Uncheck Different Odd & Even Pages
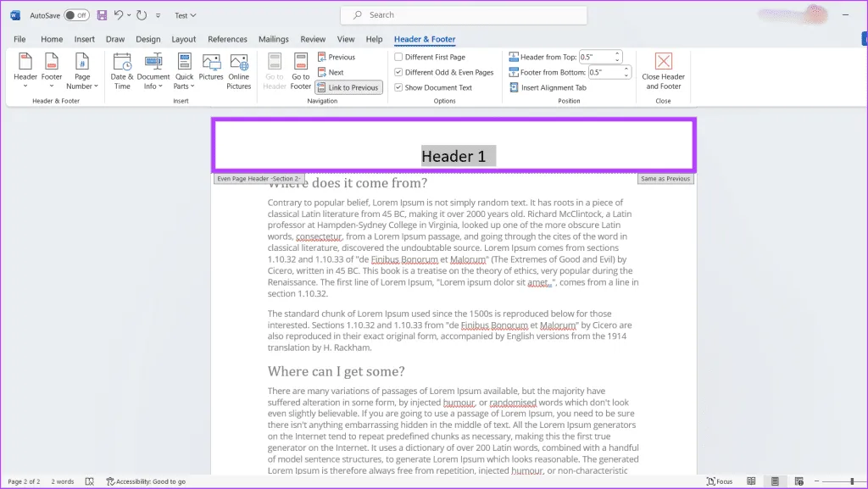868x489 pixels. point(399,72)
